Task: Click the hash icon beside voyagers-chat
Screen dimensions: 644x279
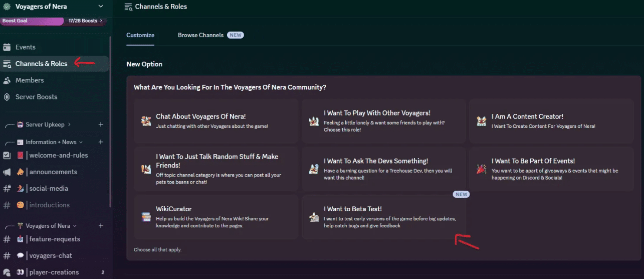Action: click(7, 256)
